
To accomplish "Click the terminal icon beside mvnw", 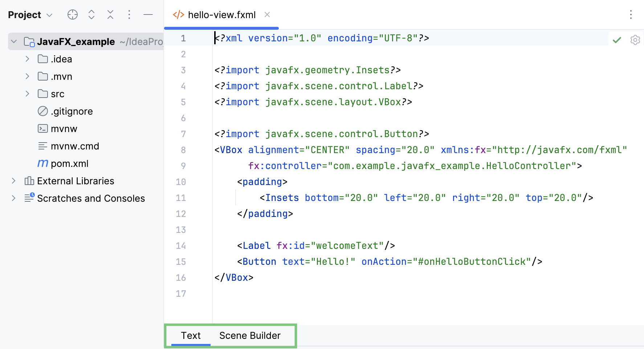I will pyautogui.click(x=42, y=128).
